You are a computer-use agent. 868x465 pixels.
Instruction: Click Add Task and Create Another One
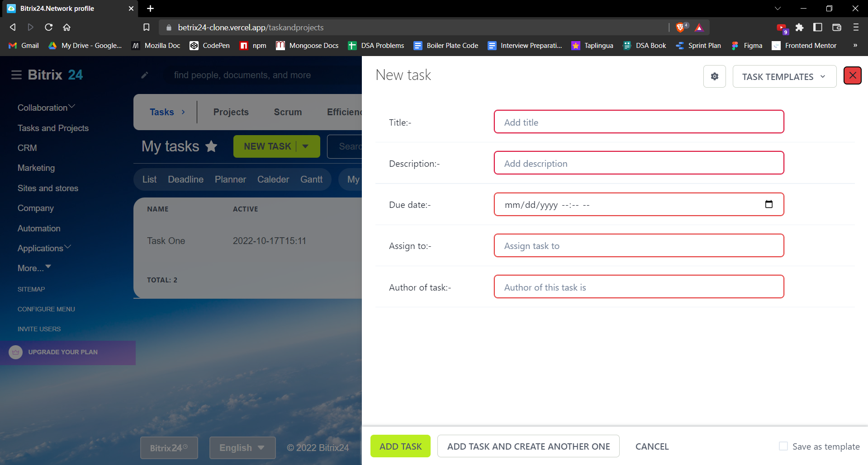tap(528, 446)
